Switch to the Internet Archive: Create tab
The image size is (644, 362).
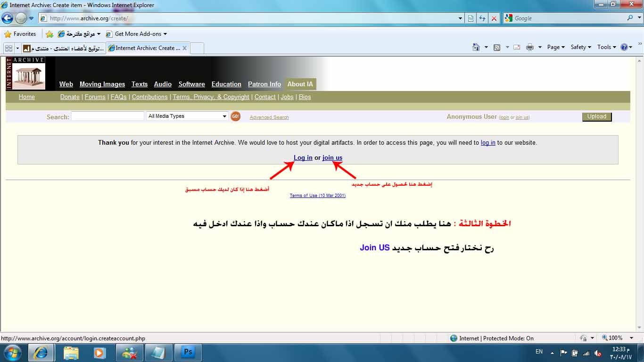click(x=144, y=48)
